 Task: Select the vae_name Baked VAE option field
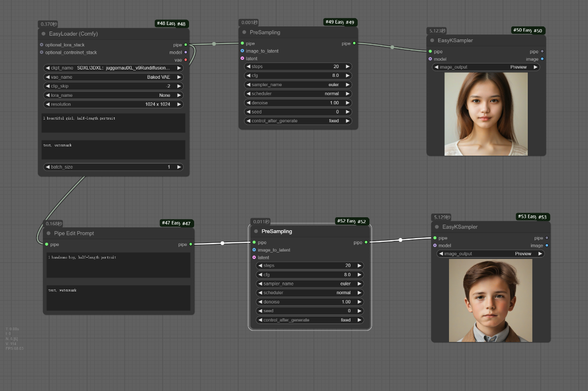(x=114, y=77)
